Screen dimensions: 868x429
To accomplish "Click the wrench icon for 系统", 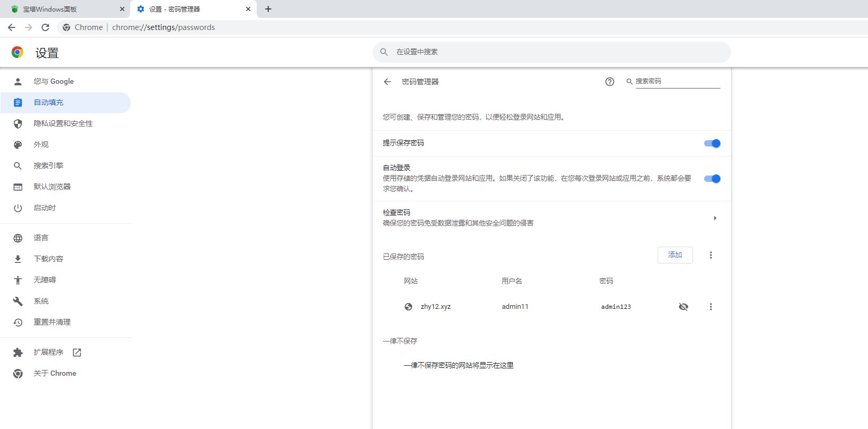I will tap(18, 301).
